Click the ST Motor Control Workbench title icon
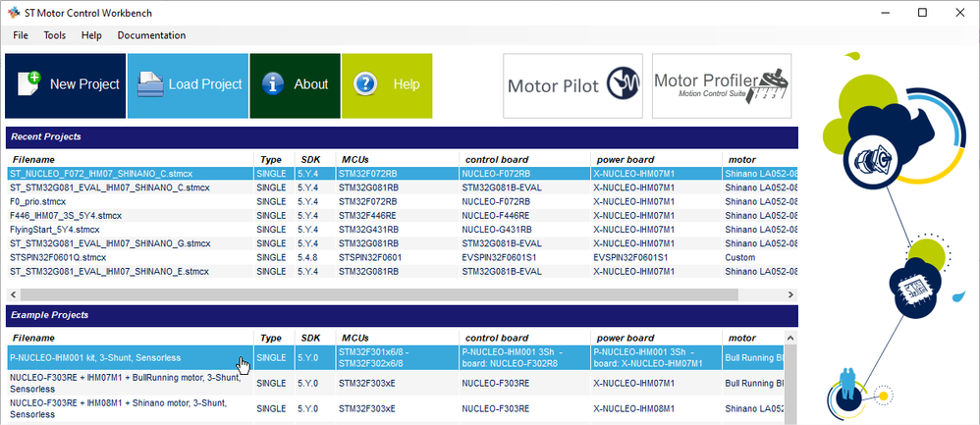This screenshot has width=980, height=425. (13, 13)
